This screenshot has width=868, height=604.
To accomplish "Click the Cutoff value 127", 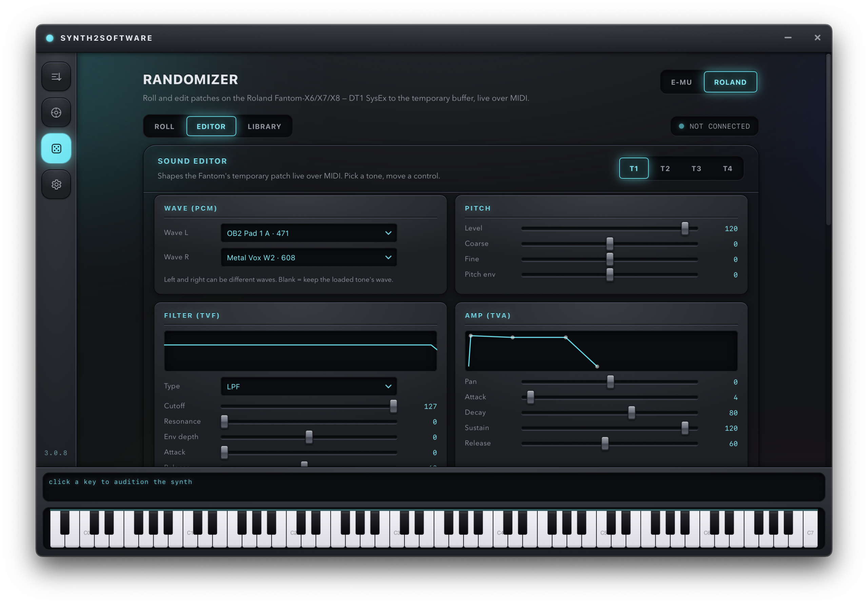I will [430, 406].
